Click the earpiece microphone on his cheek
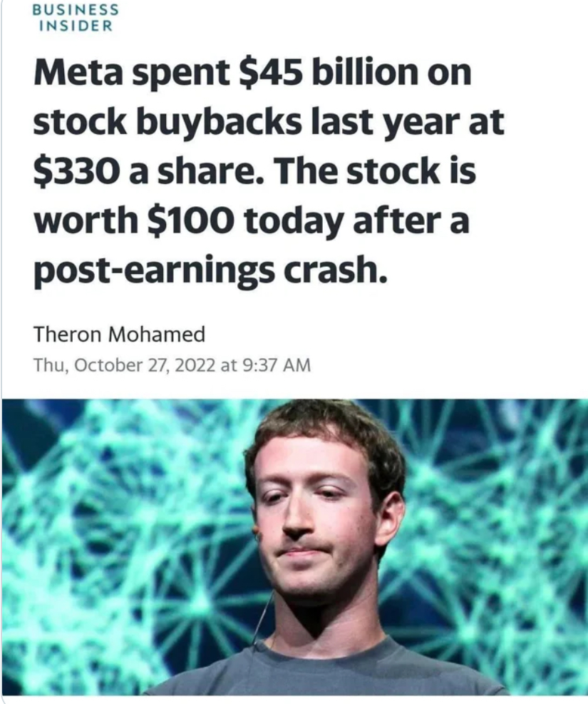588x704 pixels. pyautogui.click(x=257, y=531)
